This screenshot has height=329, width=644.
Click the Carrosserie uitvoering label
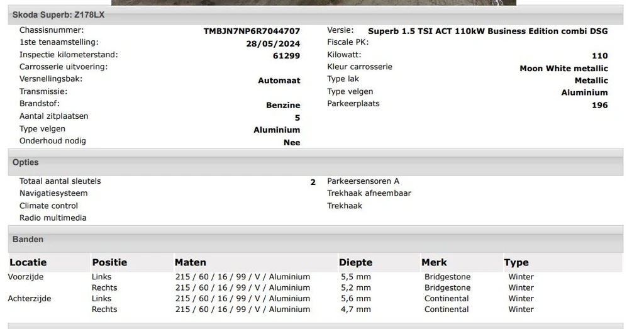pos(64,67)
